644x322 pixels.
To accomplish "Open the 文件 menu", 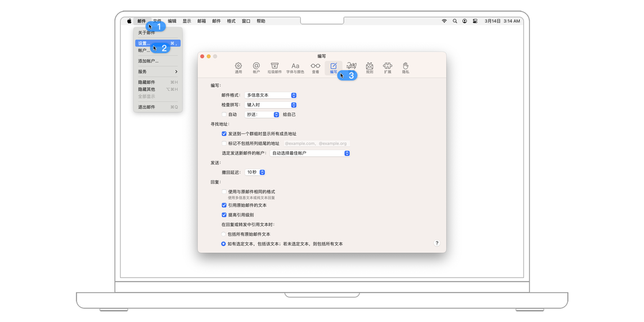I will (158, 21).
